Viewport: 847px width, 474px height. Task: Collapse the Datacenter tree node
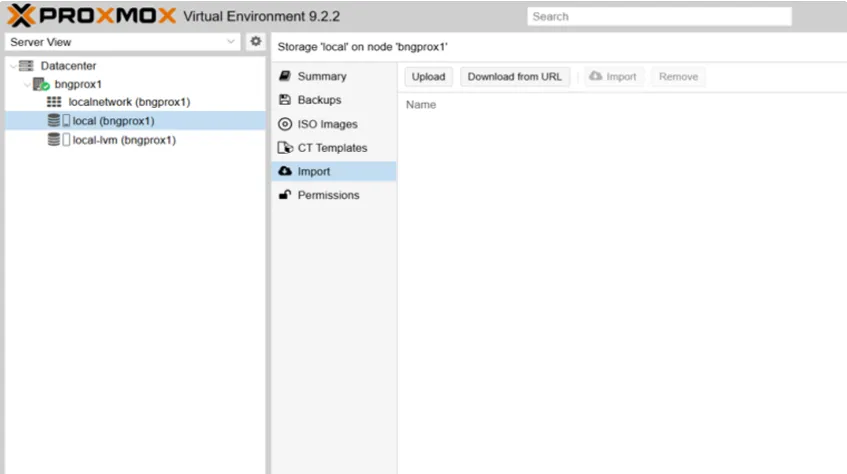pos(13,66)
